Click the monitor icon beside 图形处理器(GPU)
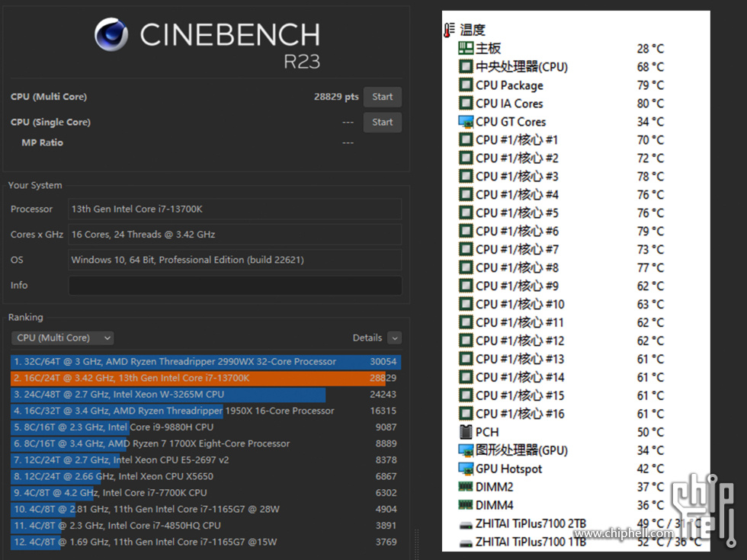 pos(466,450)
